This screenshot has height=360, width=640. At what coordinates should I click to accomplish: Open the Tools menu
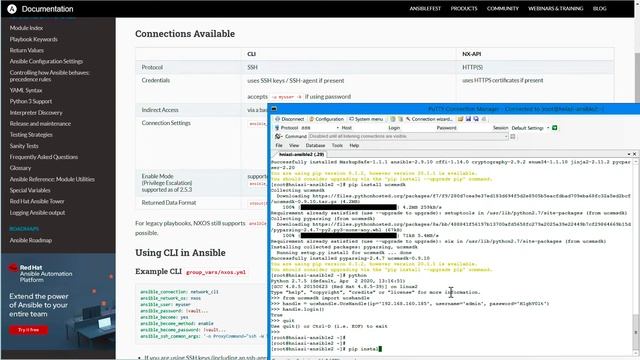click(x=337, y=145)
